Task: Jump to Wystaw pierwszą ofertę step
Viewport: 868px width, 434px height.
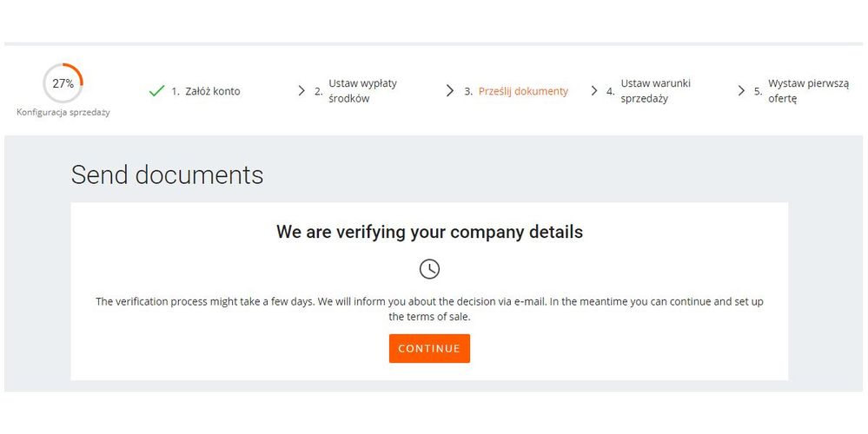Action: (x=808, y=91)
